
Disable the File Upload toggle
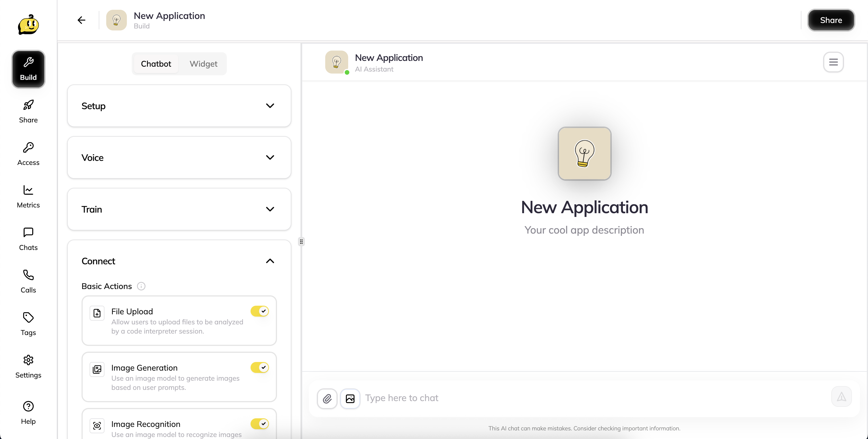(x=259, y=311)
